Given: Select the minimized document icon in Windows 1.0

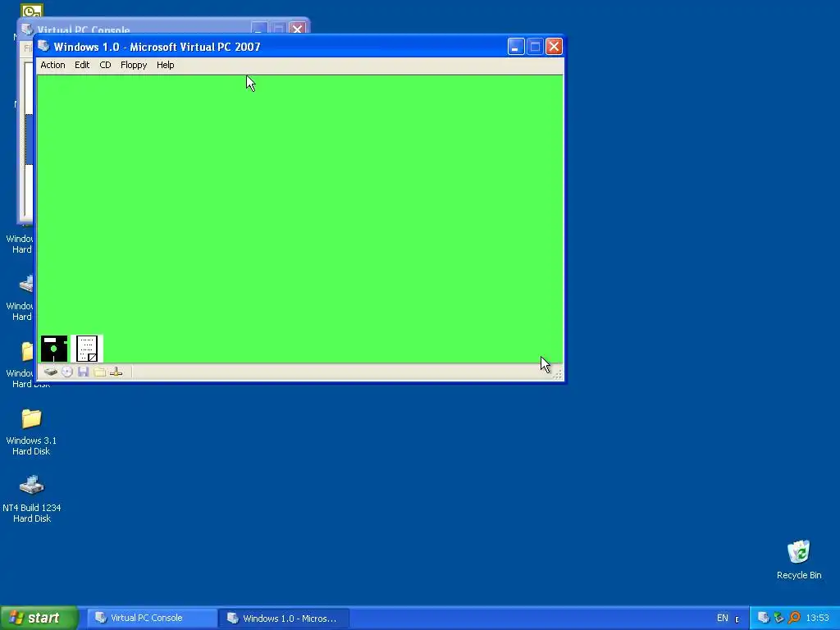Looking at the screenshot, I should point(87,349).
